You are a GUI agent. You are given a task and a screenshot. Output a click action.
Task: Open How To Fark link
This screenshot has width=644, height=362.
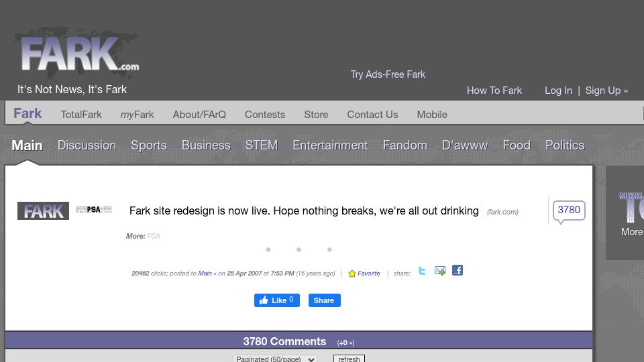coord(494,90)
